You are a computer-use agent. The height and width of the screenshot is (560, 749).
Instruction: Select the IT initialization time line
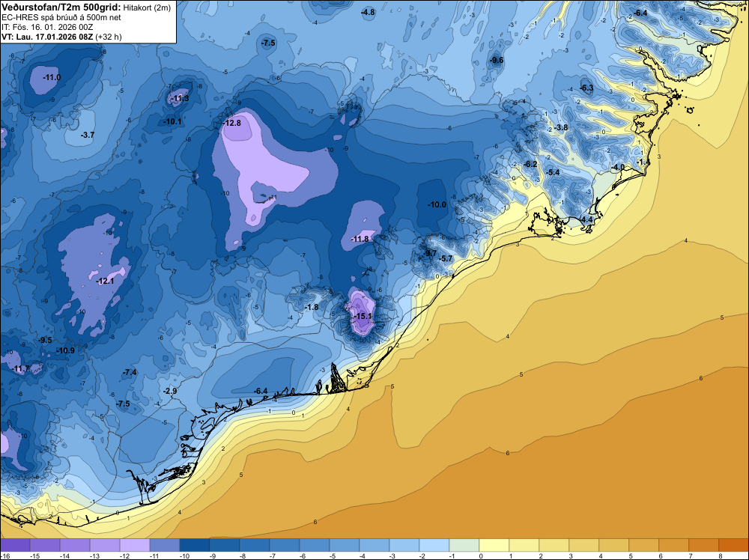[47, 27]
